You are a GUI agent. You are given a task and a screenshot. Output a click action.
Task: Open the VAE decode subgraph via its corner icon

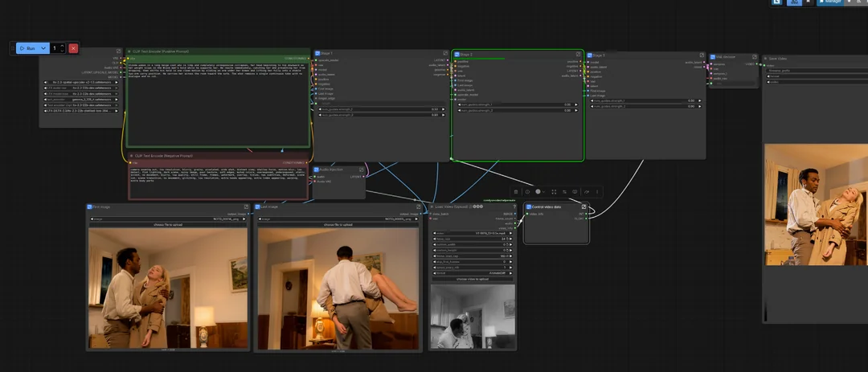tap(754, 56)
